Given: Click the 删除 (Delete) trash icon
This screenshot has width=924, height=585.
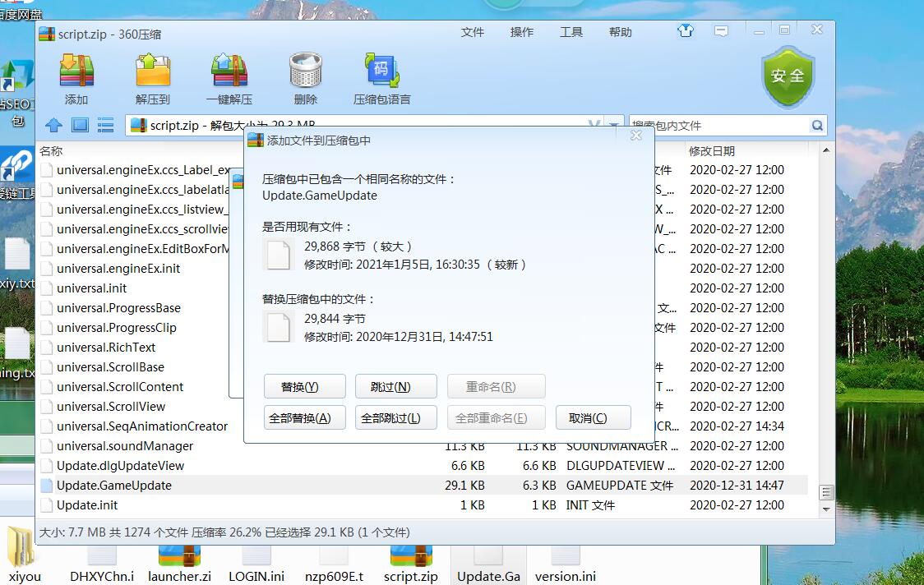Looking at the screenshot, I should (x=305, y=79).
